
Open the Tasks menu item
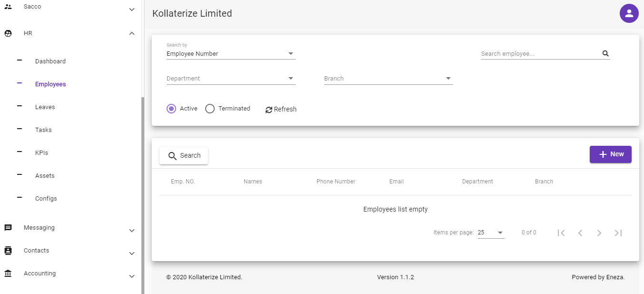[43, 130]
